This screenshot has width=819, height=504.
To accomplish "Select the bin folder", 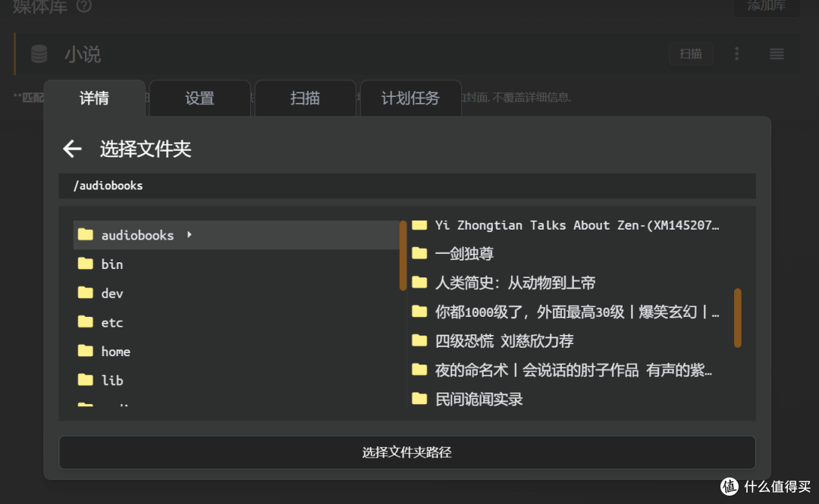I will coord(111,265).
